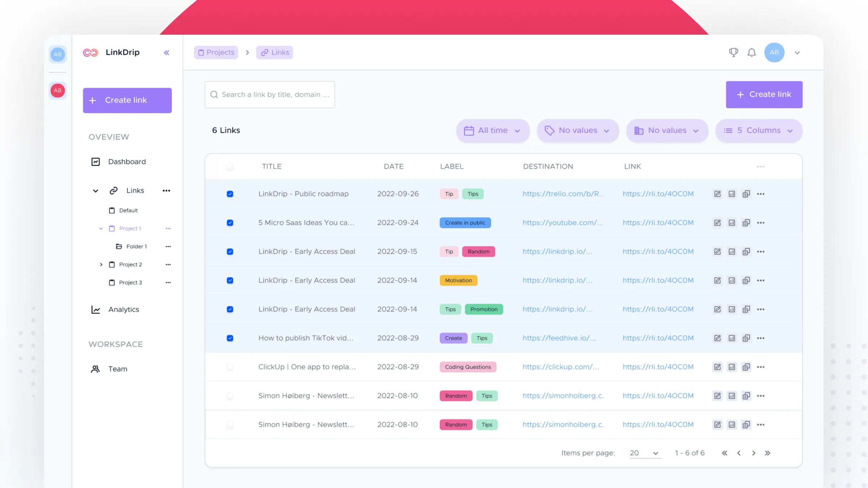The width and height of the screenshot is (868, 488).
Task: Expand Project 2 in the tree
Action: tap(101, 265)
